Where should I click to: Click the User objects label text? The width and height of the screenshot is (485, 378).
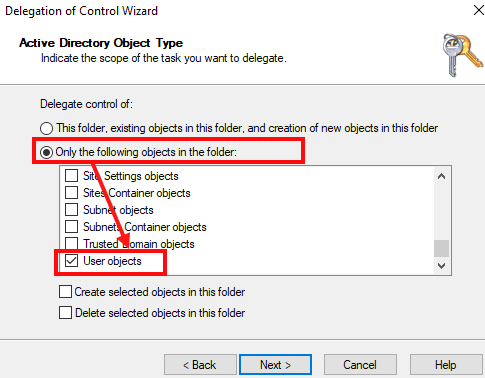(112, 261)
